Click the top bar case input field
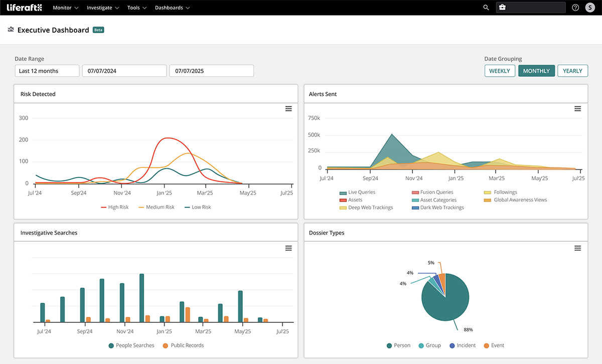 pyautogui.click(x=531, y=8)
